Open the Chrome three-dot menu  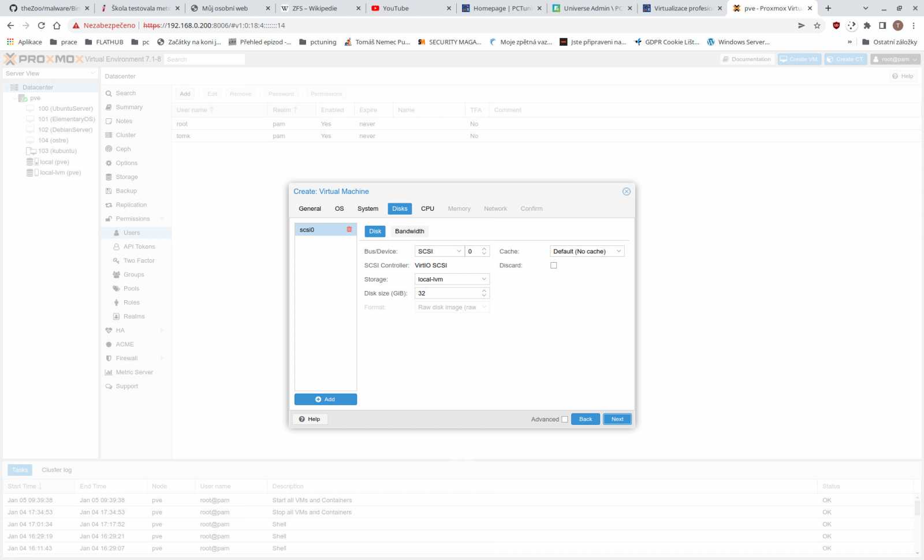point(914,25)
